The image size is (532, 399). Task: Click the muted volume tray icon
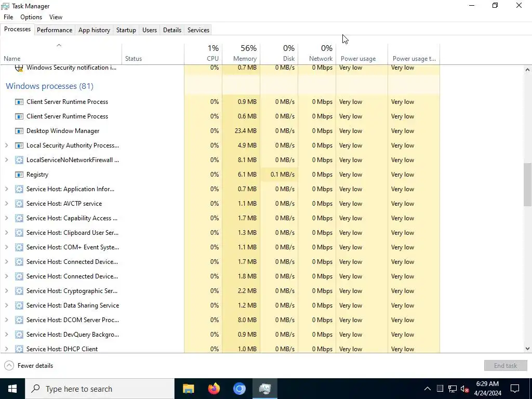click(465, 389)
